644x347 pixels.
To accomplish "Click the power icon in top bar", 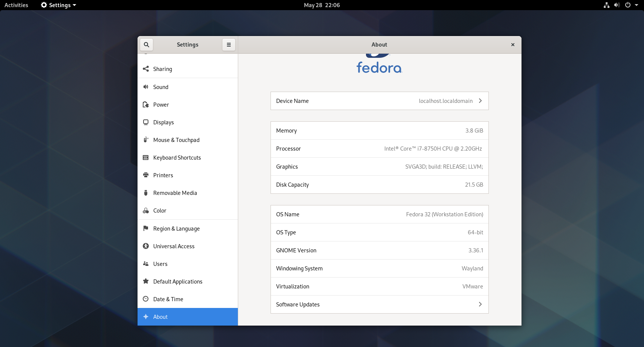I will [627, 5].
